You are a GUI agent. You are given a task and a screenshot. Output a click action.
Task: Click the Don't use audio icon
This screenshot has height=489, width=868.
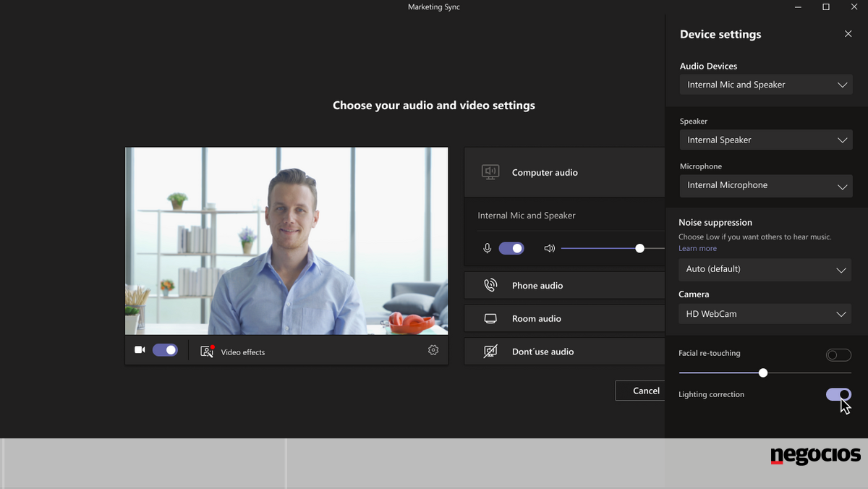point(490,352)
